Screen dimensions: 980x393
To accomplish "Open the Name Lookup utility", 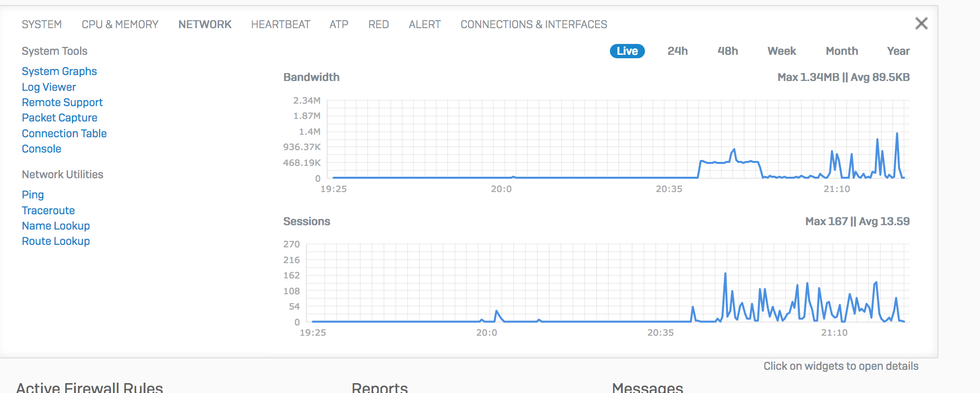I will click(56, 226).
